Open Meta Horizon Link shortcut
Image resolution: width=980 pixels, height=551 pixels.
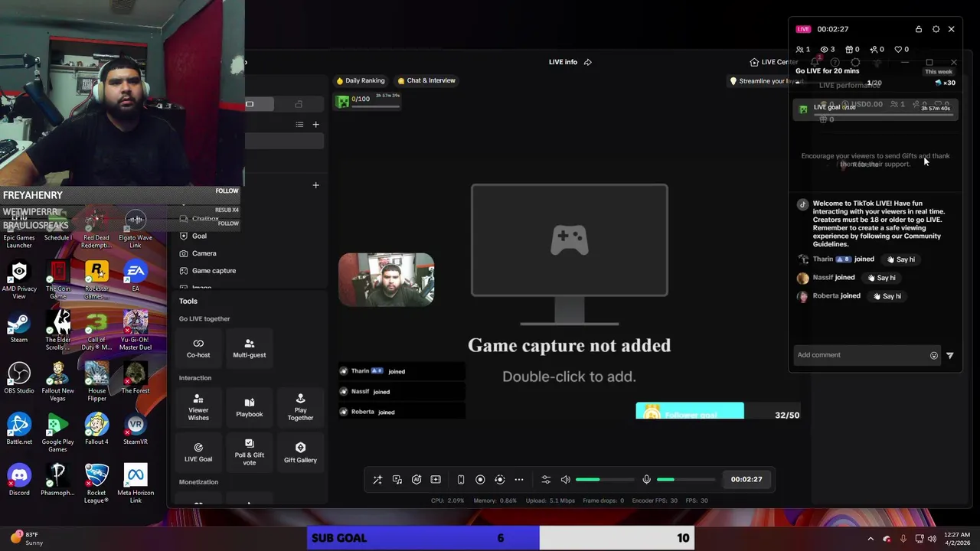tap(136, 484)
